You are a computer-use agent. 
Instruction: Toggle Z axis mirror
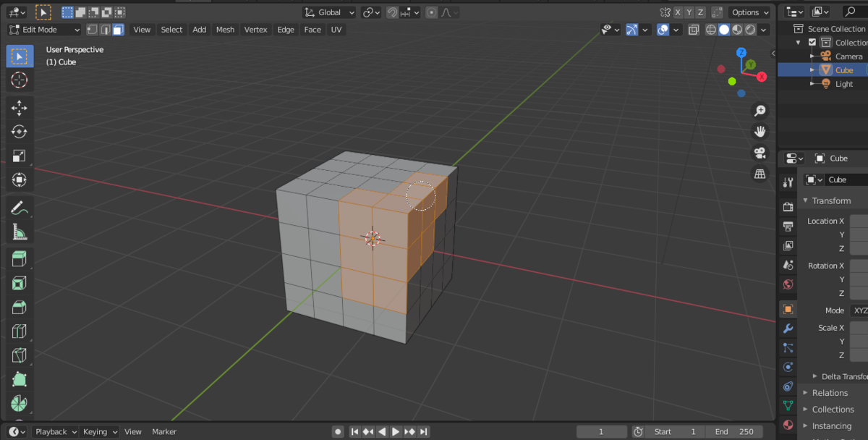(701, 12)
